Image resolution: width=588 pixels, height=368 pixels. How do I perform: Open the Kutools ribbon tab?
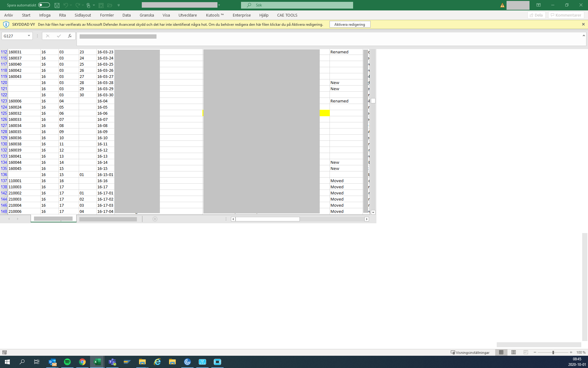click(215, 15)
